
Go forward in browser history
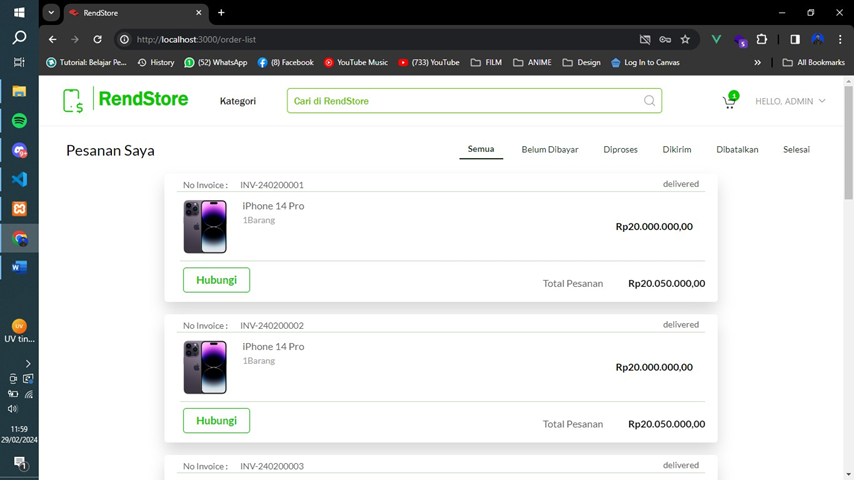(x=75, y=39)
